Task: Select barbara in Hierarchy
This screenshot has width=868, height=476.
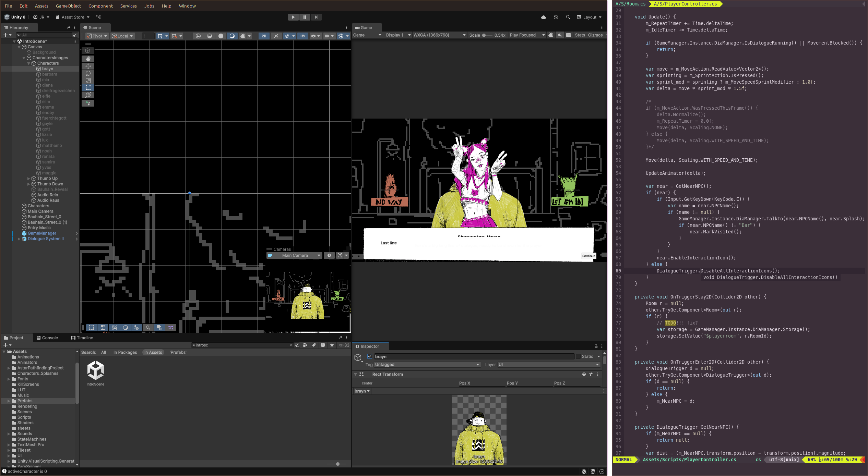Action: tap(49, 74)
